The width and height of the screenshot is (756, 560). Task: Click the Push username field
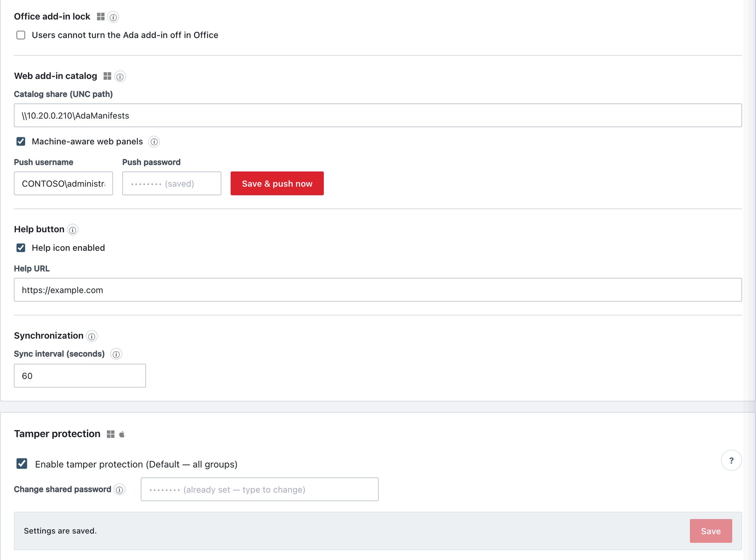pyautogui.click(x=63, y=184)
